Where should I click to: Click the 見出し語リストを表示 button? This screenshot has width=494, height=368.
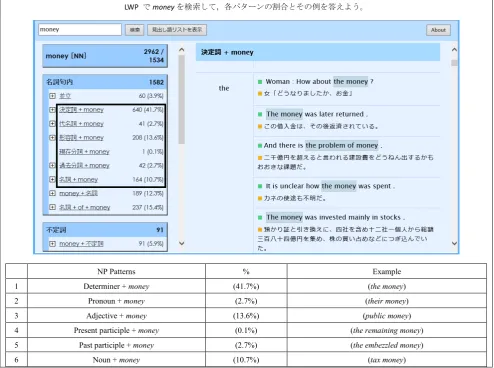(177, 30)
